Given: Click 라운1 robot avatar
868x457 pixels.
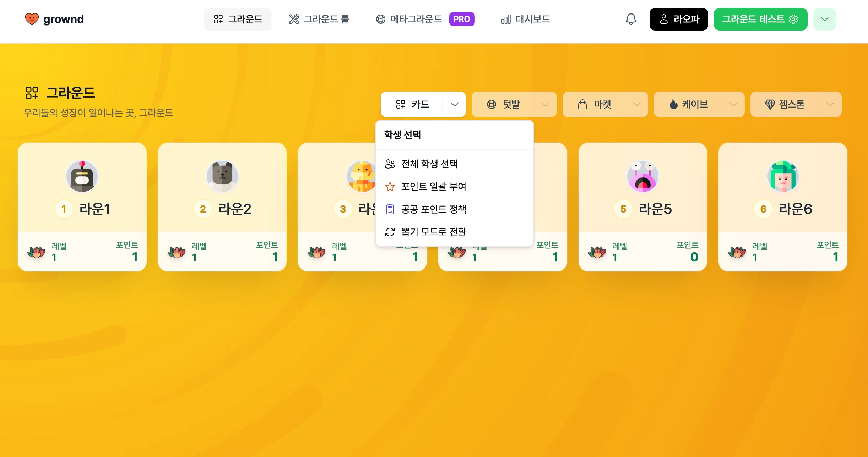Looking at the screenshot, I should 82,176.
